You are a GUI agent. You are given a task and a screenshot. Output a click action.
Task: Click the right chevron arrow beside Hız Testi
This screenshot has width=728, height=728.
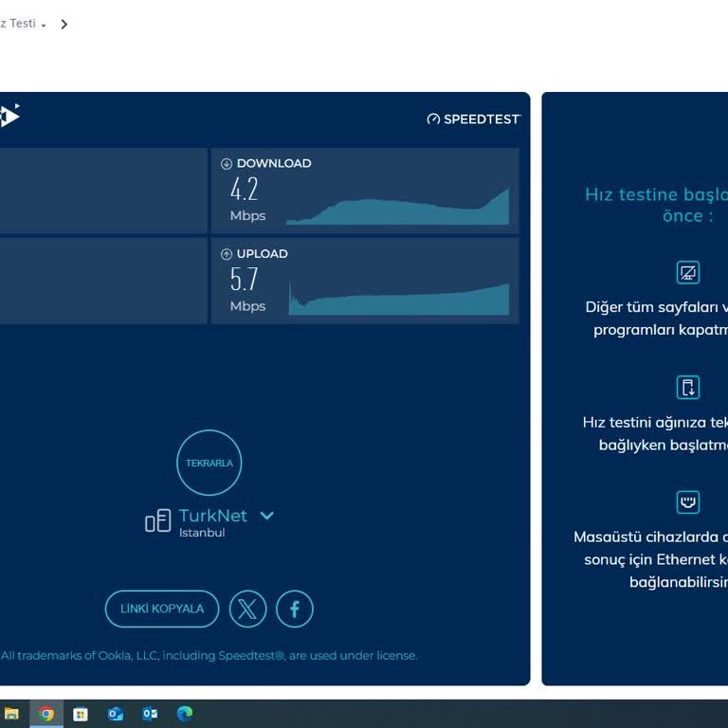(x=64, y=25)
